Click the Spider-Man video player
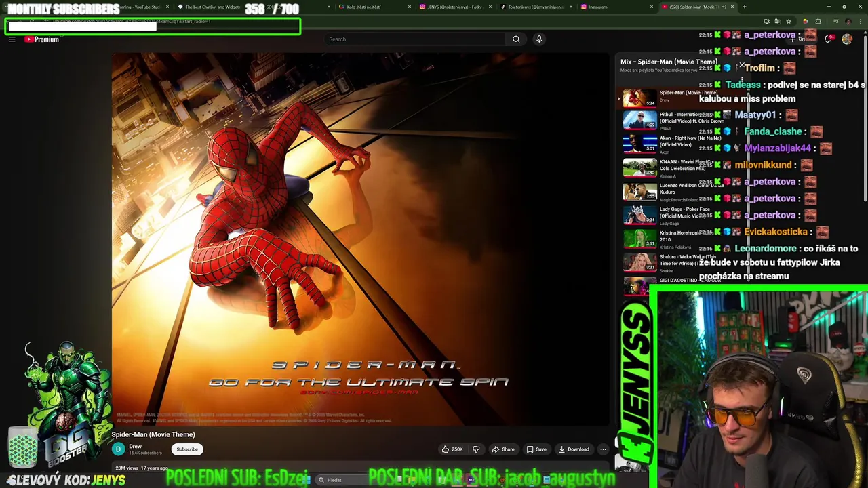The image size is (868, 488). click(361, 239)
